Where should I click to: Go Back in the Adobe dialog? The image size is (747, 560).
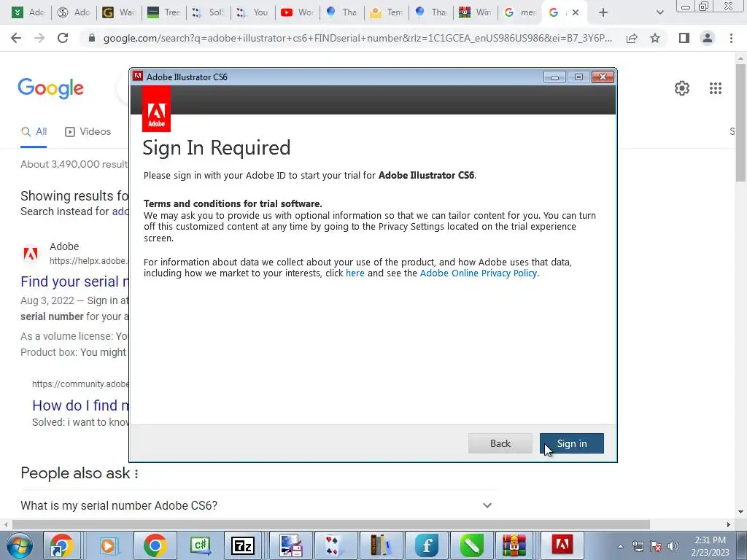point(500,443)
